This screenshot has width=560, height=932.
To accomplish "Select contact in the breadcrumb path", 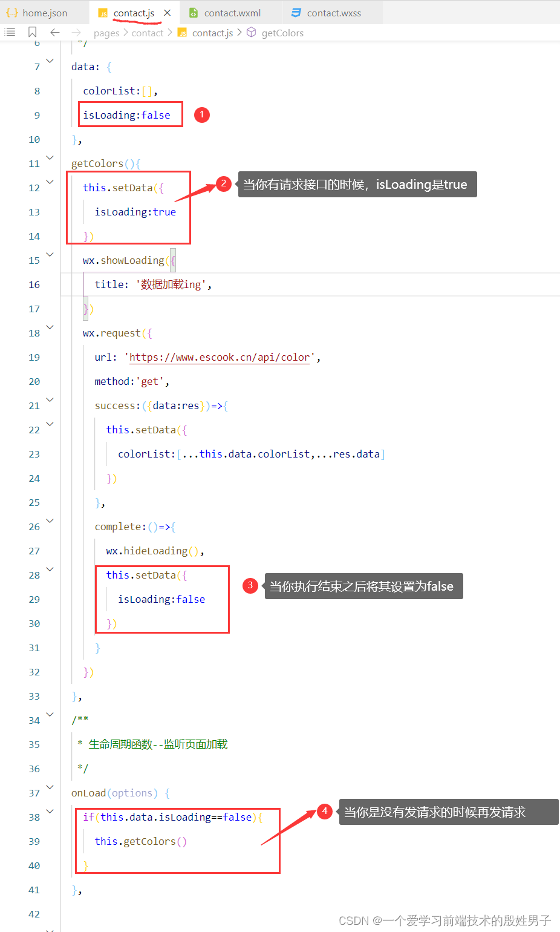I will [x=148, y=33].
